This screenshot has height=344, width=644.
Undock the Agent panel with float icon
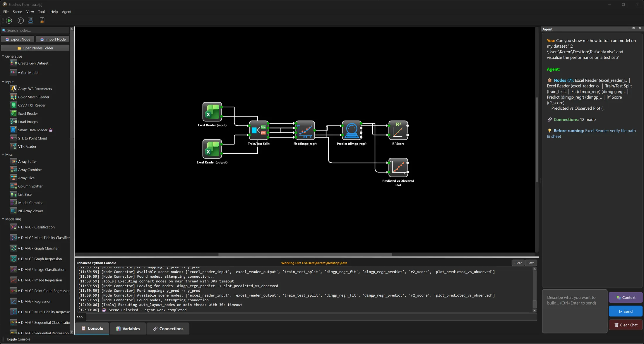tap(633, 28)
